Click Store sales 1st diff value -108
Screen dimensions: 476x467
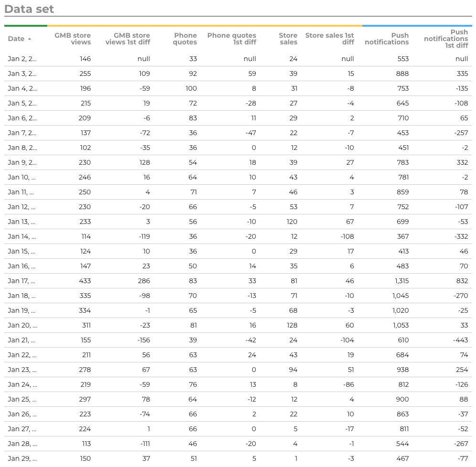[347, 236]
